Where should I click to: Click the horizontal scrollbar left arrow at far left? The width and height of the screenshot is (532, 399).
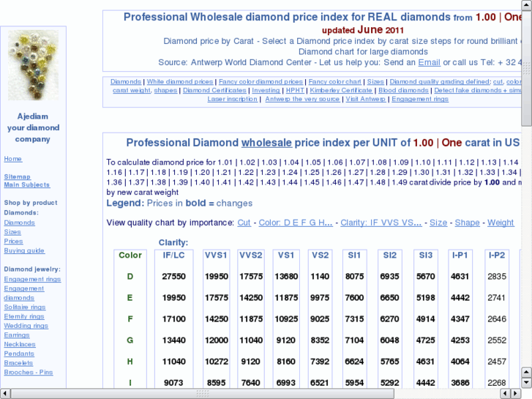(x=5, y=393)
